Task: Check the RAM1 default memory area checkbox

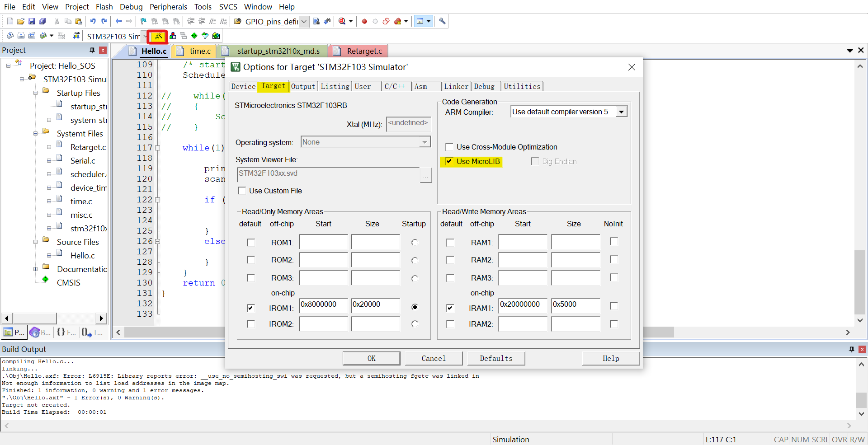Action: [450, 243]
